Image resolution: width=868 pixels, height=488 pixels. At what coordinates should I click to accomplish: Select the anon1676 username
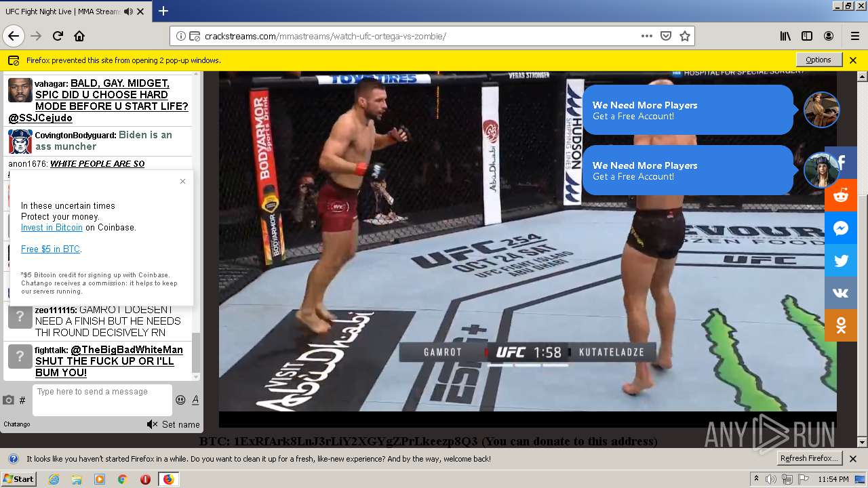point(27,164)
